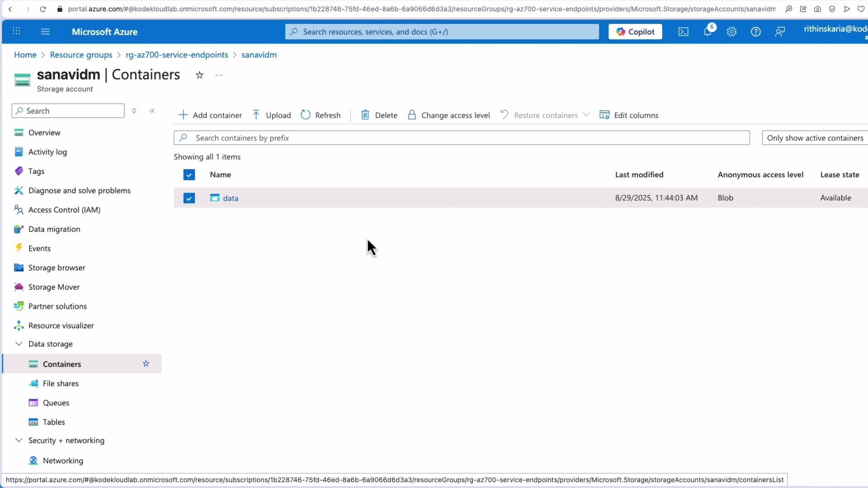
Task: Open Tables in sidebar
Action: (x=54, y=422)
